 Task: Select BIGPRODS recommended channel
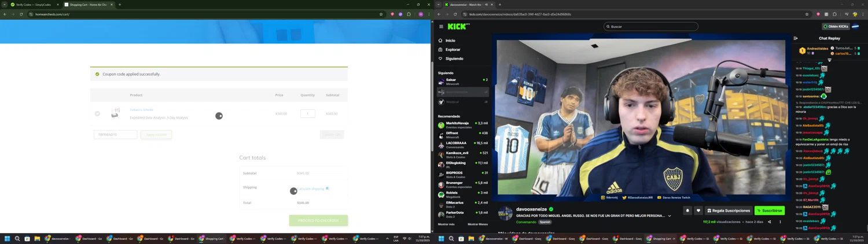(x=463, y=174)
